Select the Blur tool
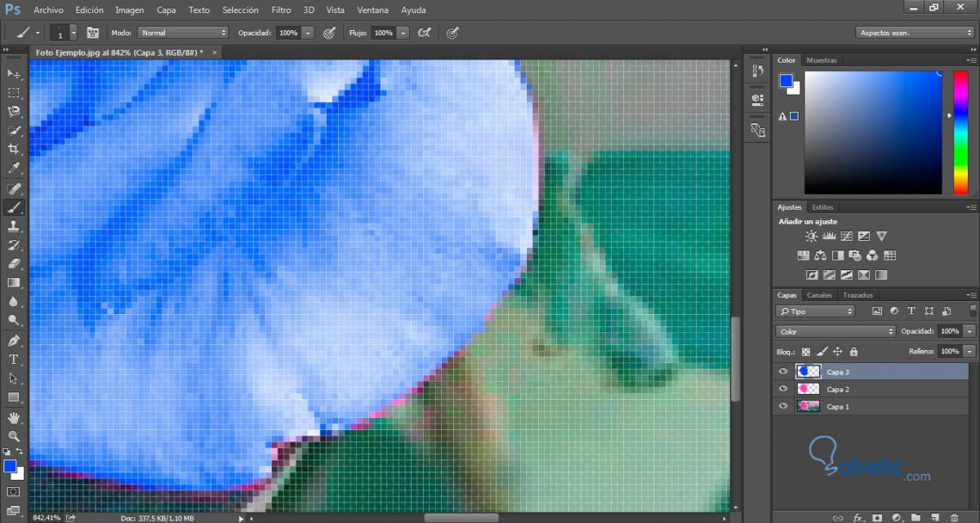Viewport: 980px width, 523px height. pos(14,301)
